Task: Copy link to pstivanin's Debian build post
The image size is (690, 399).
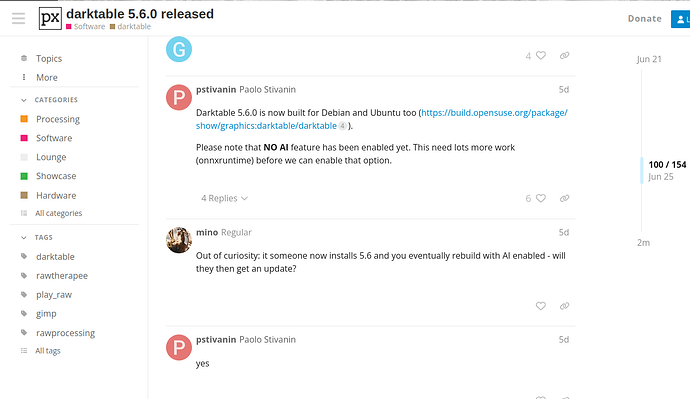Action: point(564,198)
